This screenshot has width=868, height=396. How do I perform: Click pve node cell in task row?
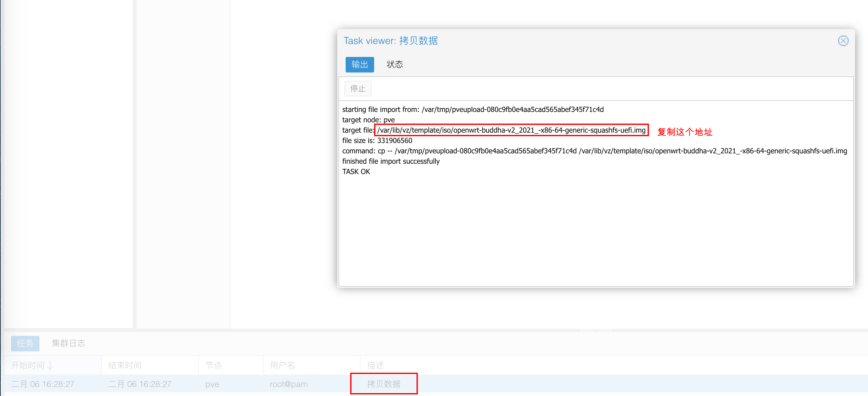(x=212, y=384)
